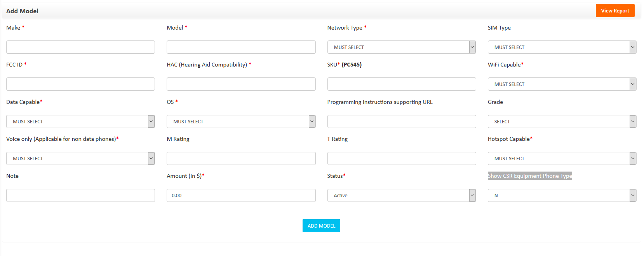644x256 pixels.
Task: Click the Programming Instructions supporting URL field
Action: (x=402, y=121)
